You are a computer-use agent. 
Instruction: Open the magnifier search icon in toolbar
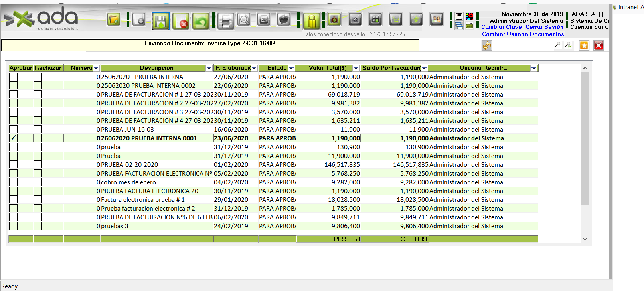click(x=244, y=20)
